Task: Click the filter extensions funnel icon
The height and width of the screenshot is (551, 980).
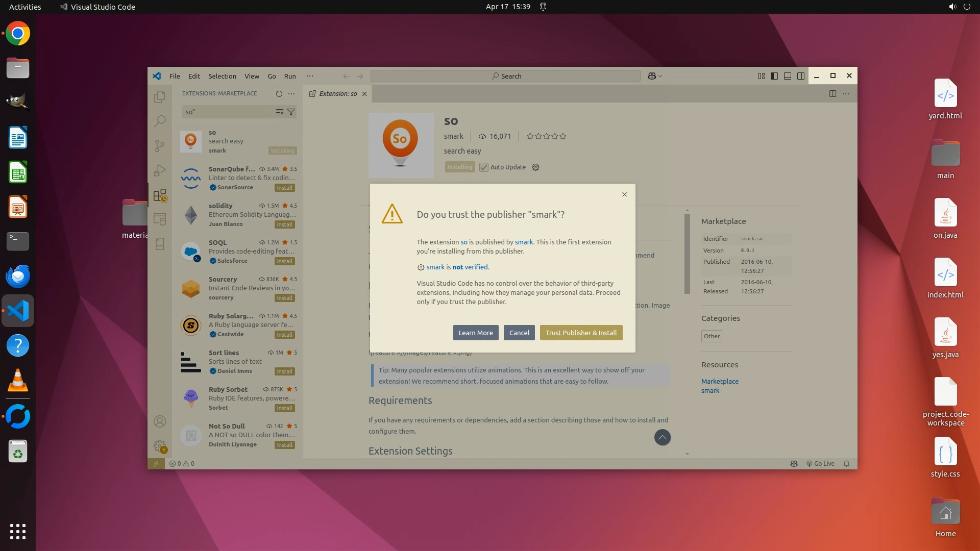Action: click(291, 112)
